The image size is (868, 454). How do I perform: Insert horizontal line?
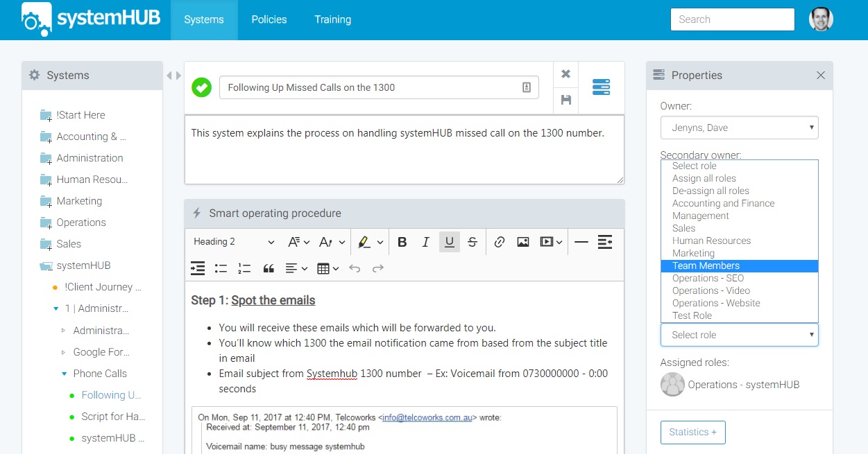coord(581,242)
